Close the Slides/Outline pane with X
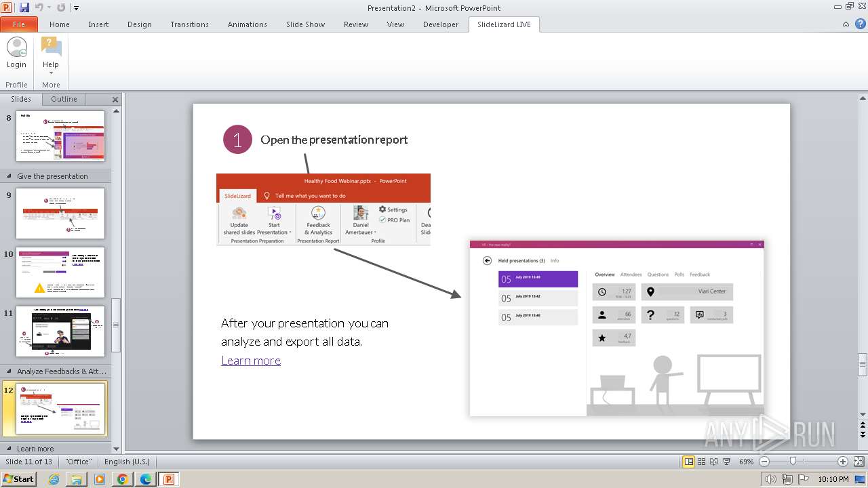The width and height of the screenshot is (868, 488). click(115, 100)
